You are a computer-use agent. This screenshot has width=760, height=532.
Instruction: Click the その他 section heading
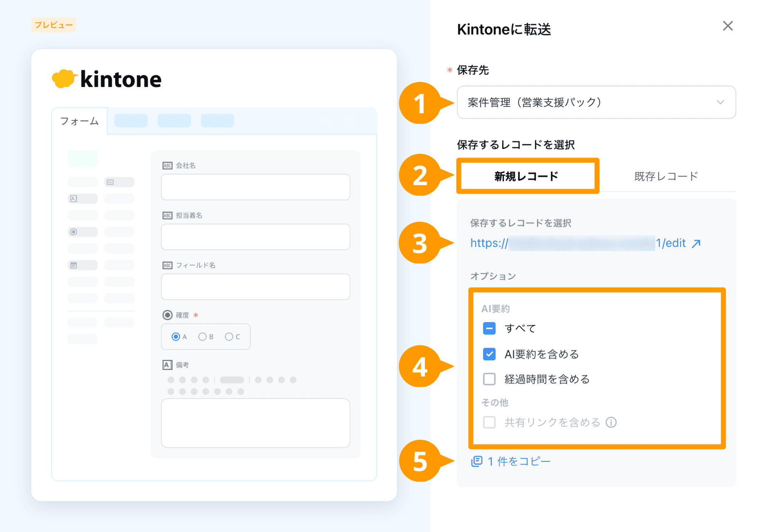click(495, 402)
